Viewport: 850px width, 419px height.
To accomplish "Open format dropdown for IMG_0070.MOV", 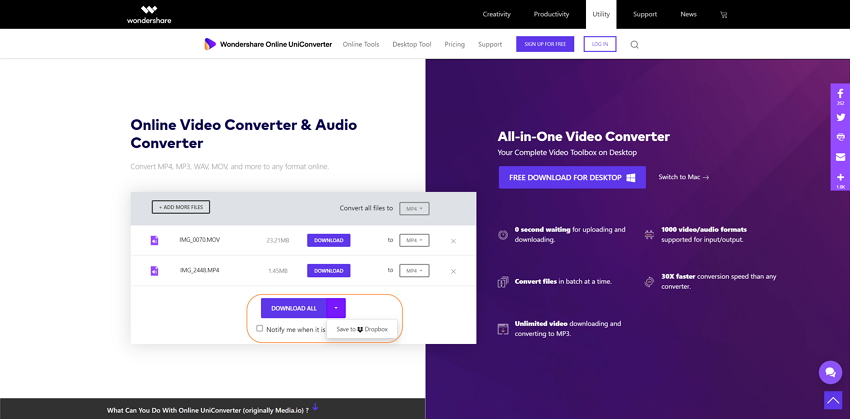I will click(x=414, y=240).
